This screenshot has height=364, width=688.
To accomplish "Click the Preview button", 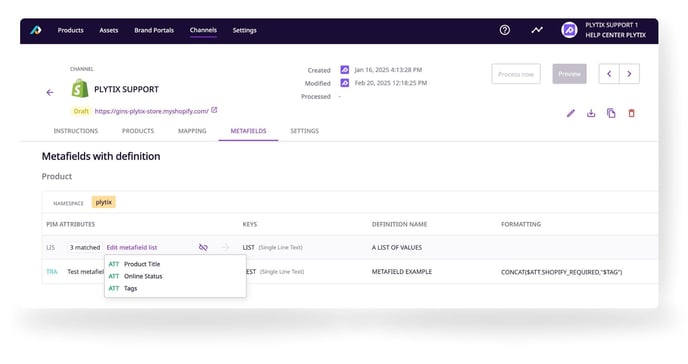I will coord(570,74).
